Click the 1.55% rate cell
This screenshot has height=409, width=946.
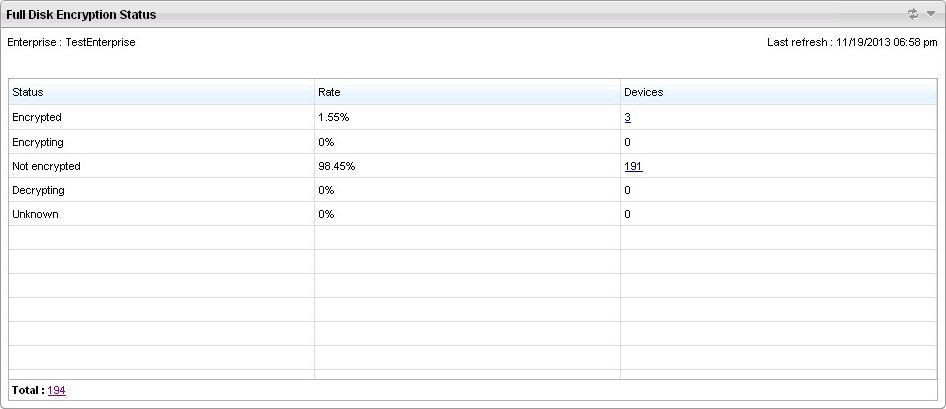pyautogui.click(x=333, y=118)
